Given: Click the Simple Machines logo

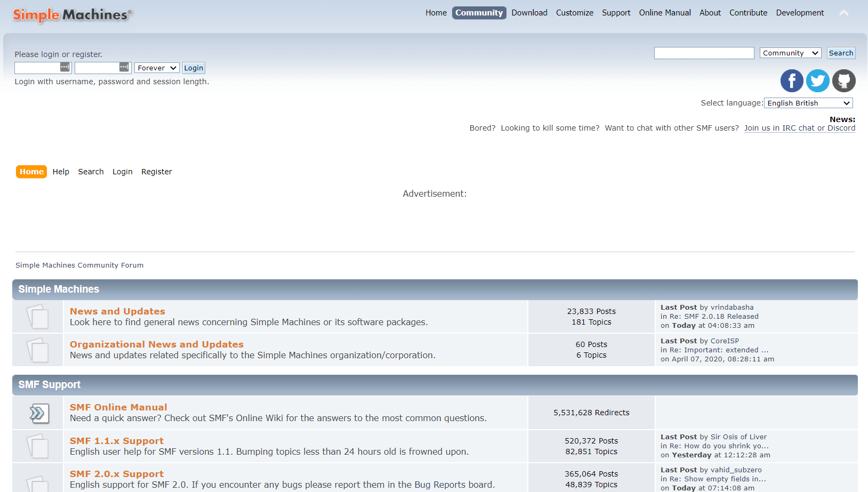Looking at the screenshot, I should (x=72, y=15).
